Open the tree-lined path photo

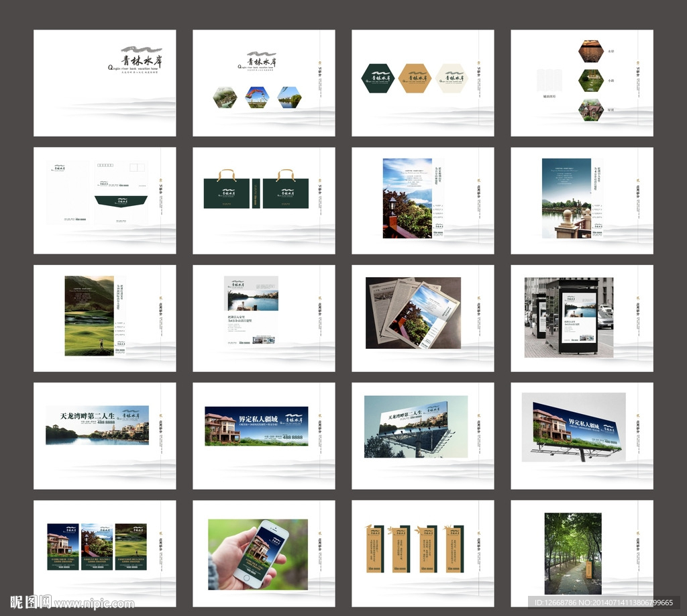click(x=573, y=554)
